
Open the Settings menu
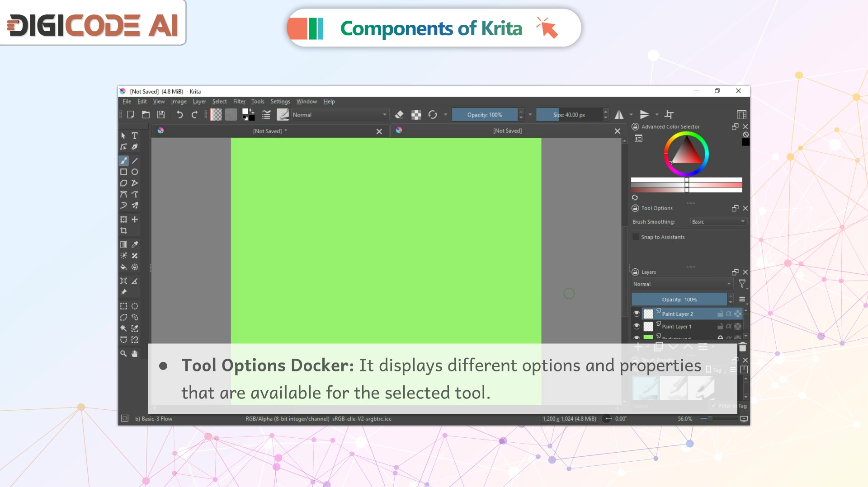pos(280,102)
